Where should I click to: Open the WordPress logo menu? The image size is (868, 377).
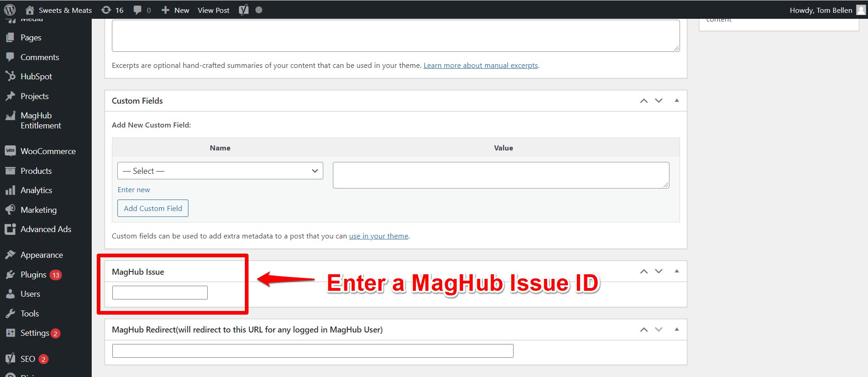coord(10,10)
